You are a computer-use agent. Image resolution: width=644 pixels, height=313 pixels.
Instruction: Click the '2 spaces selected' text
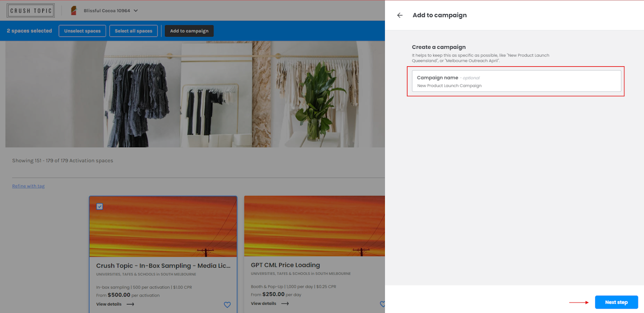pyautogui.click(x=29, y=31)
